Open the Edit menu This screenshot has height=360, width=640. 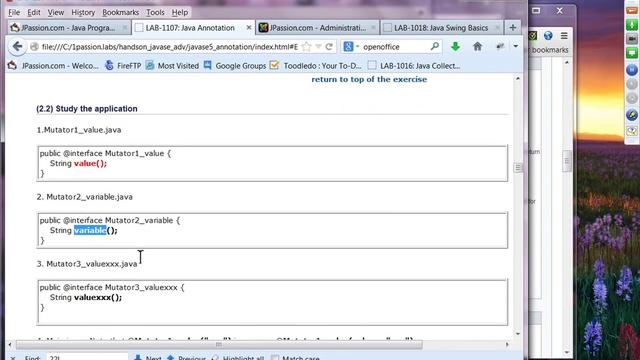pos(33,12)
